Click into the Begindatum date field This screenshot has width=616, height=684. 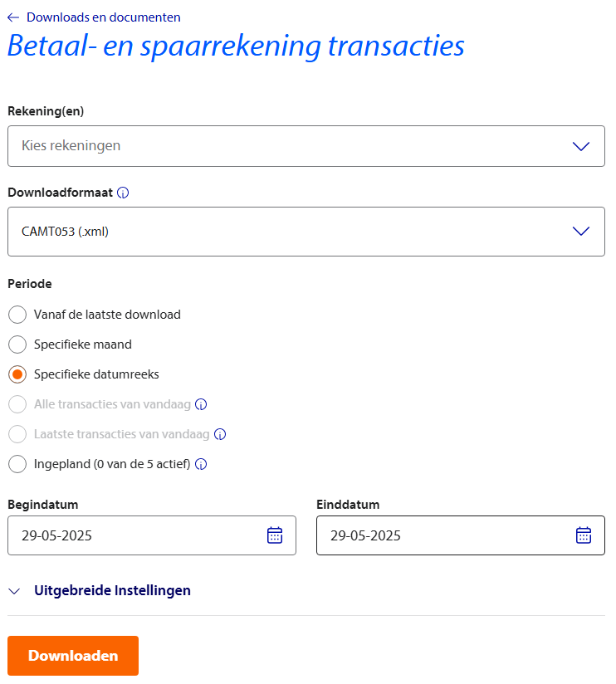133,535
